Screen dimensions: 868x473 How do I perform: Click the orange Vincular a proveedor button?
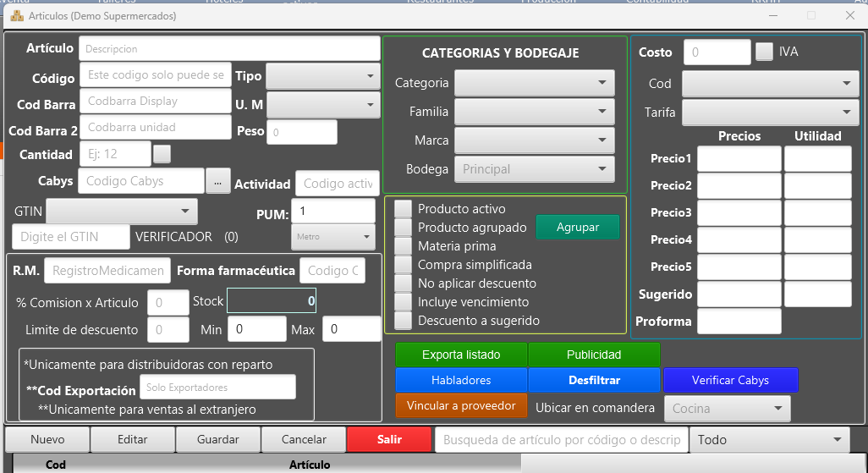point(461,406)
